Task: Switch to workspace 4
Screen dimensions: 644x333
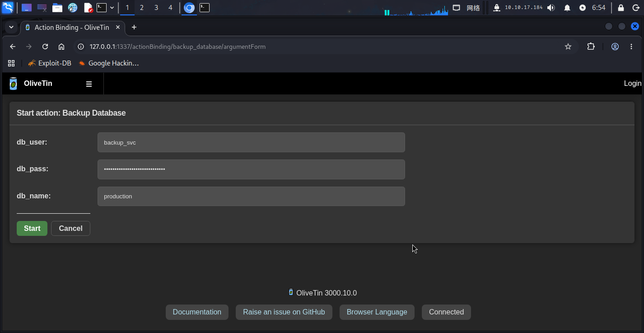Action: 170,8
